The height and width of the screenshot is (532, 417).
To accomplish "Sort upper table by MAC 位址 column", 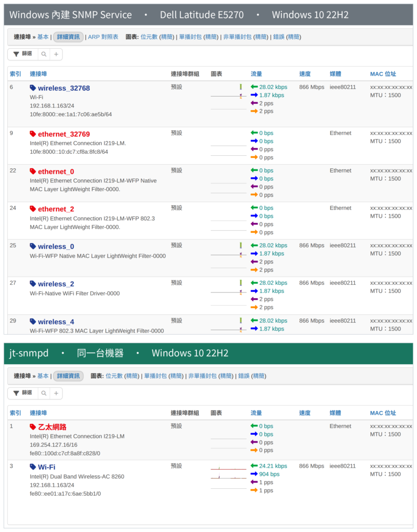I will (x=383, y=74).
